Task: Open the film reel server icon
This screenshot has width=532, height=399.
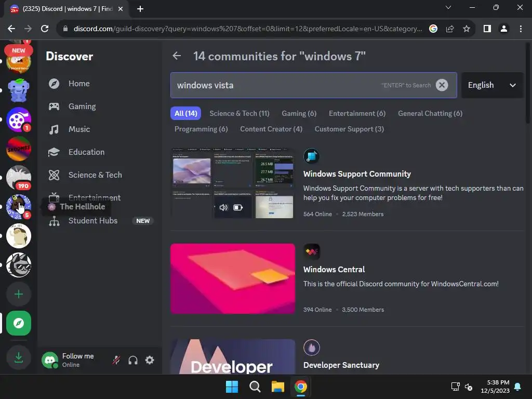Action: click(19, 119)
